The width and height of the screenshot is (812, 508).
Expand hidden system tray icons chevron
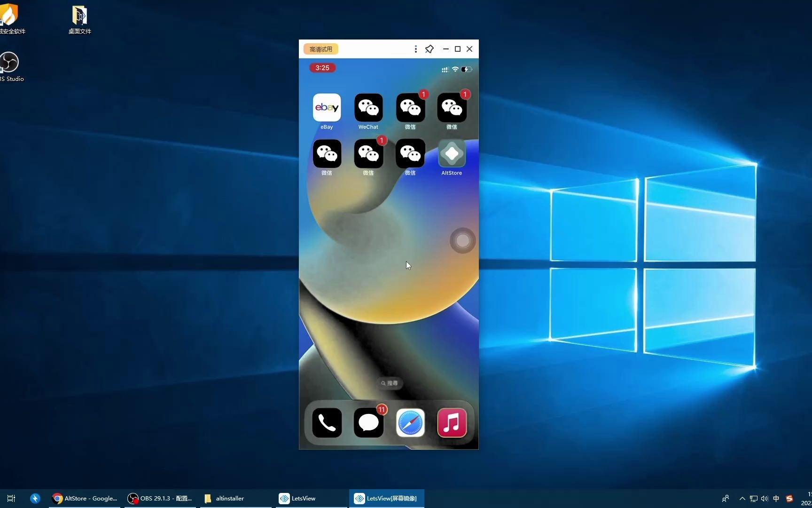(742, 499)
